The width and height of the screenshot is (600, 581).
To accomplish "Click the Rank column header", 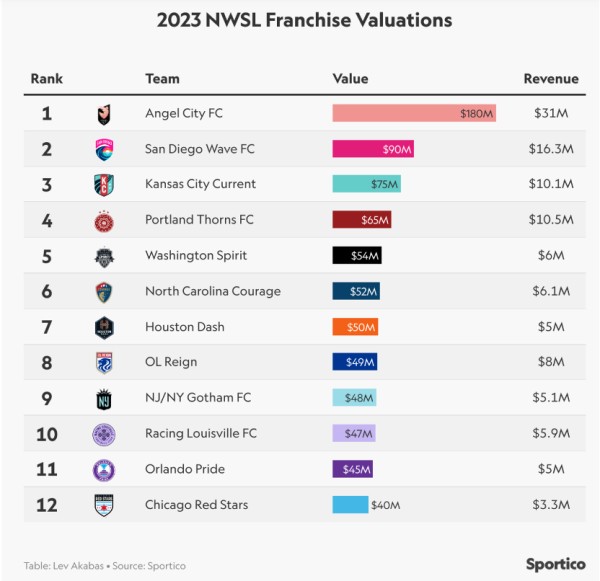I will (x=47, y=79).
